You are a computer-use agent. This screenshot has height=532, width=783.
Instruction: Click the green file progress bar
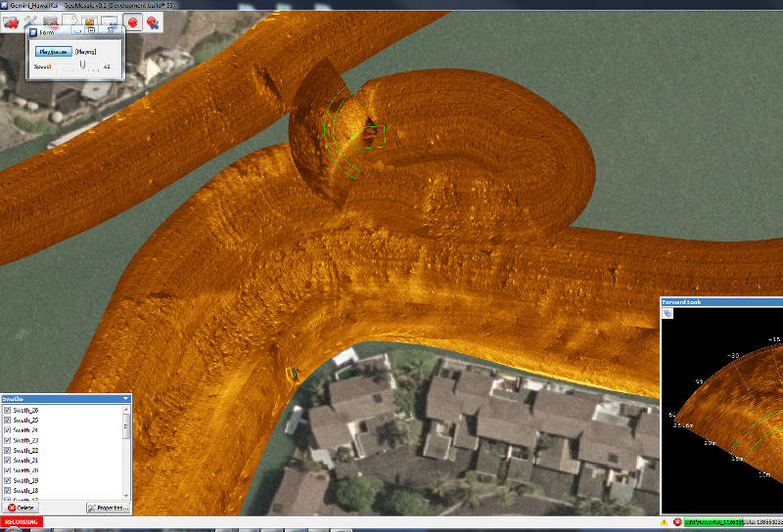[714, 522]
